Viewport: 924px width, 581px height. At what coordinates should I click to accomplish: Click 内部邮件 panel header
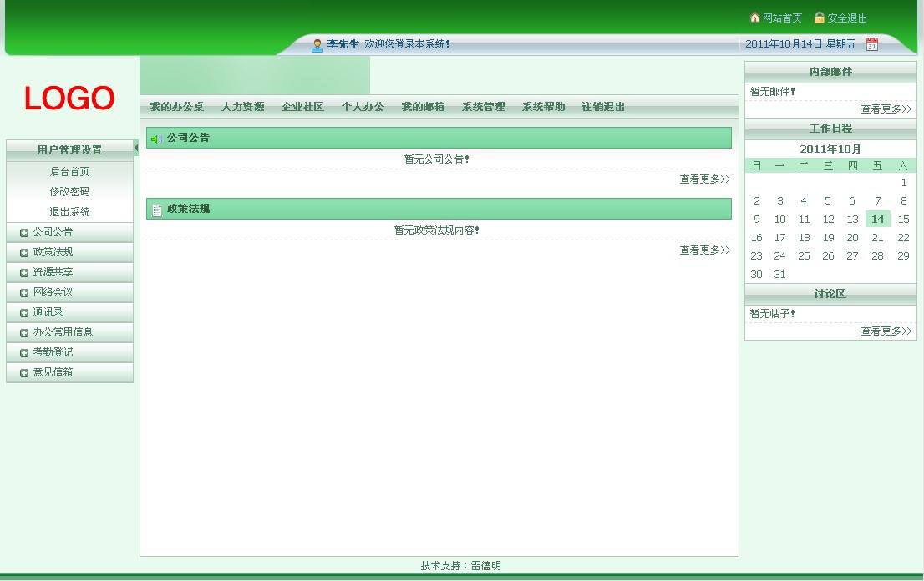point(830,72)
